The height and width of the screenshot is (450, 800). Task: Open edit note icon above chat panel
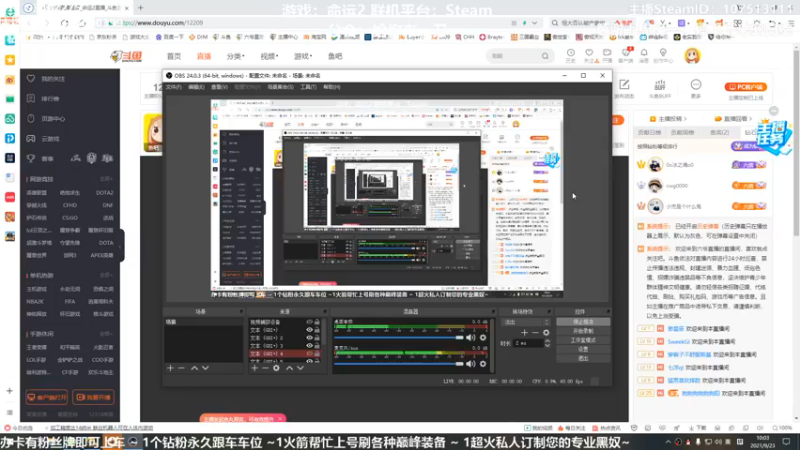624,85
